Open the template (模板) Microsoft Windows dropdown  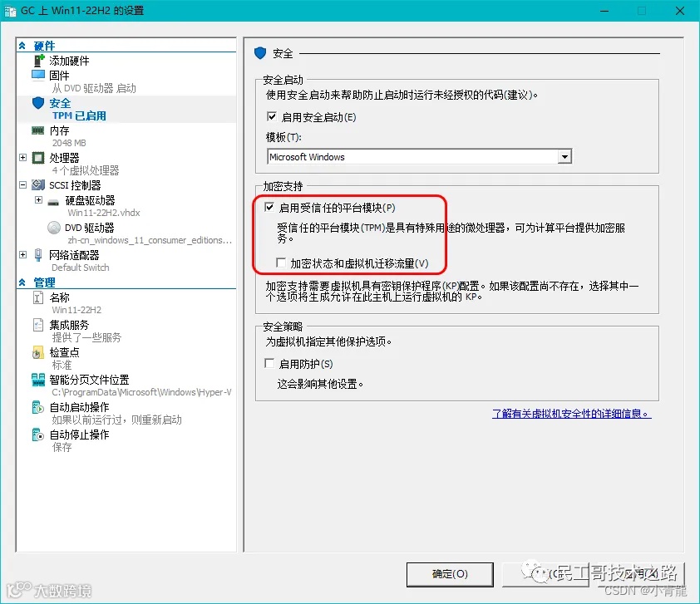coord(565,156)
